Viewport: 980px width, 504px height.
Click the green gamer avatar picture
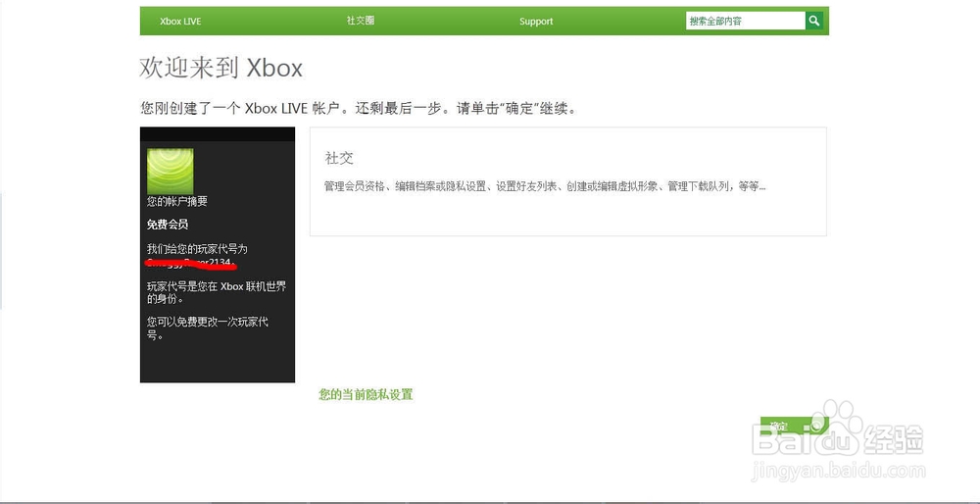pyautogui.click(x=170, y=172)
